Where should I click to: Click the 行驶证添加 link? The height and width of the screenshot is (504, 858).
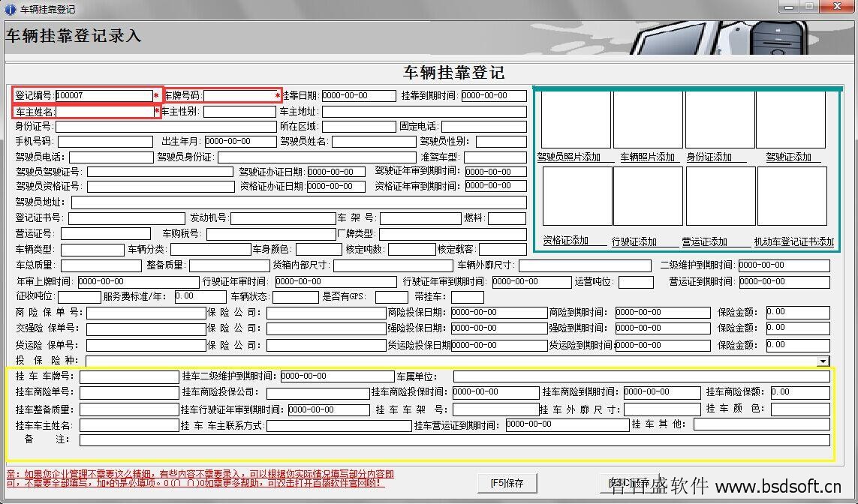pos(634,241)
